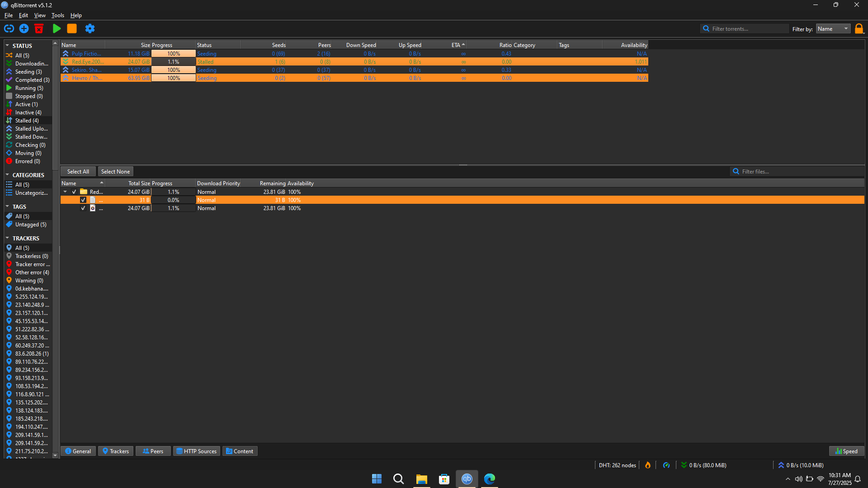The image size is (868, 488).
Task: Click 1.1% progress bar of Red.Eye torrent
Action: [173, 62]
